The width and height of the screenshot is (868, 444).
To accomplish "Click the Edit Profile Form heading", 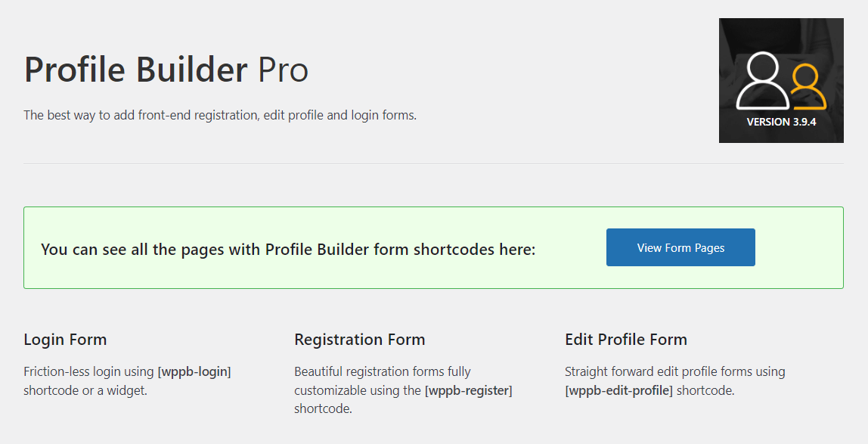I will (x=626, y=340).
